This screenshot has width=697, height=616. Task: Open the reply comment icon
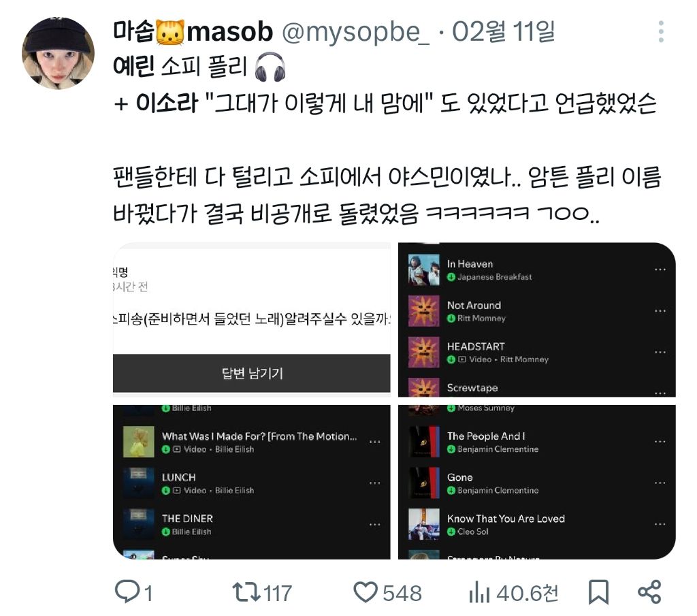(127, 591)
